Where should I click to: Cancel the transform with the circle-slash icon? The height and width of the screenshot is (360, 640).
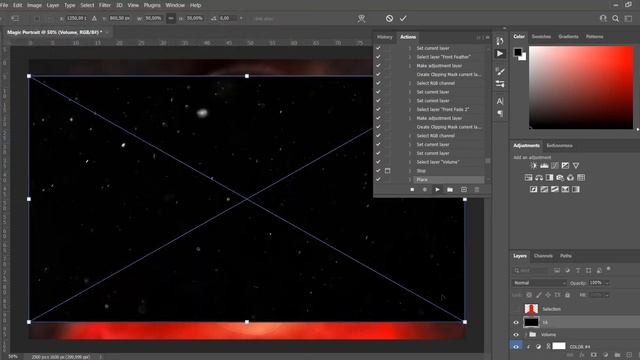point(389,18)
